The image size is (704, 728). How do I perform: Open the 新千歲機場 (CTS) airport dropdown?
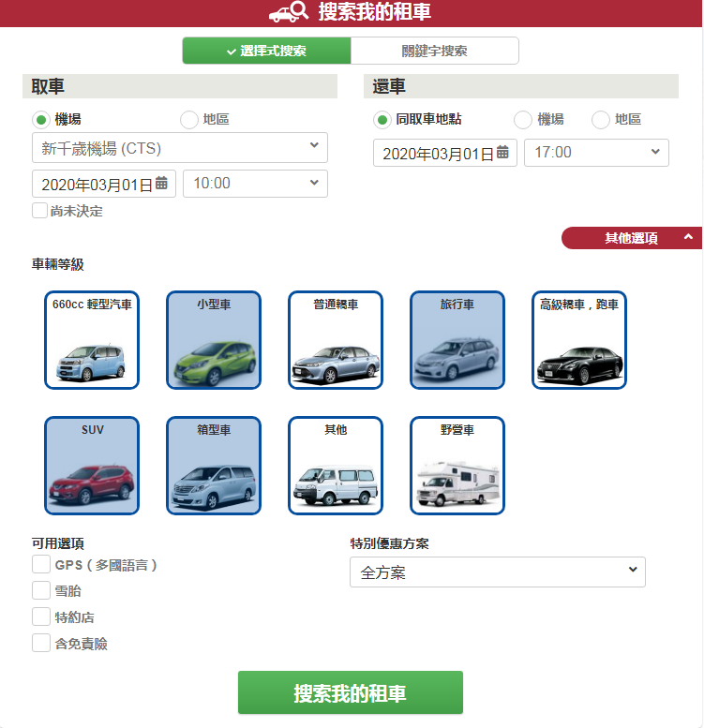[180, 148]
